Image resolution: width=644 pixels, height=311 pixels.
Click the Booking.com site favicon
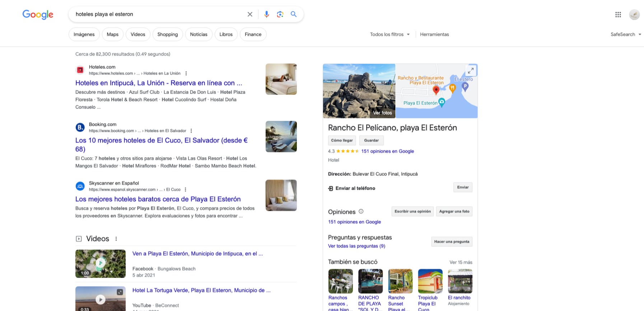pyautogui.click(x=80, y=127)
